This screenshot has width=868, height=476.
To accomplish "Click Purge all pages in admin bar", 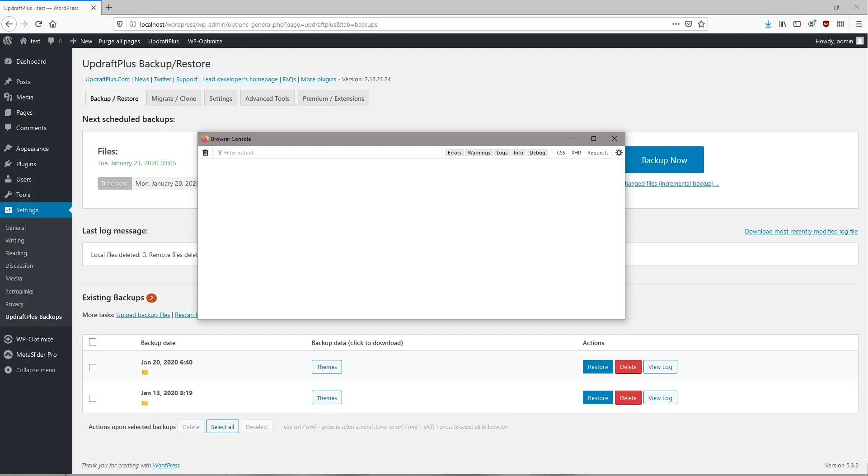I will 119,41.
